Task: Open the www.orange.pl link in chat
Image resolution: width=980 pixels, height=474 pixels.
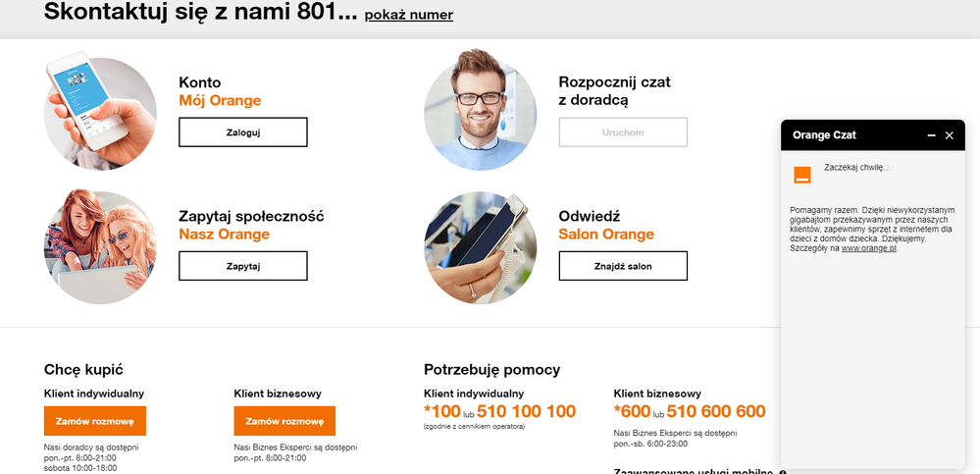Action: pyautogui.click(x=869, y=248)
